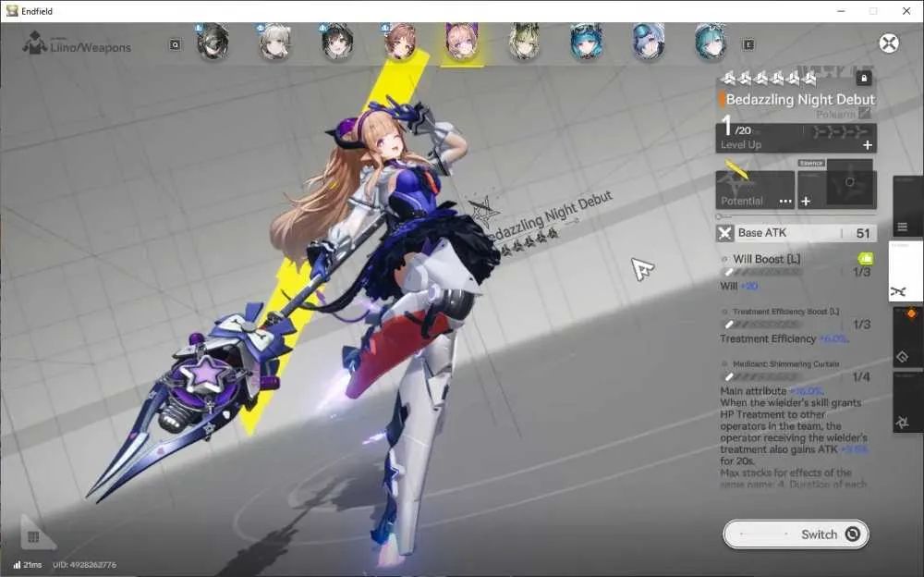924x577 pixels.
Task: Click the Base ATK value 51
Action: [x=863, y=233]
